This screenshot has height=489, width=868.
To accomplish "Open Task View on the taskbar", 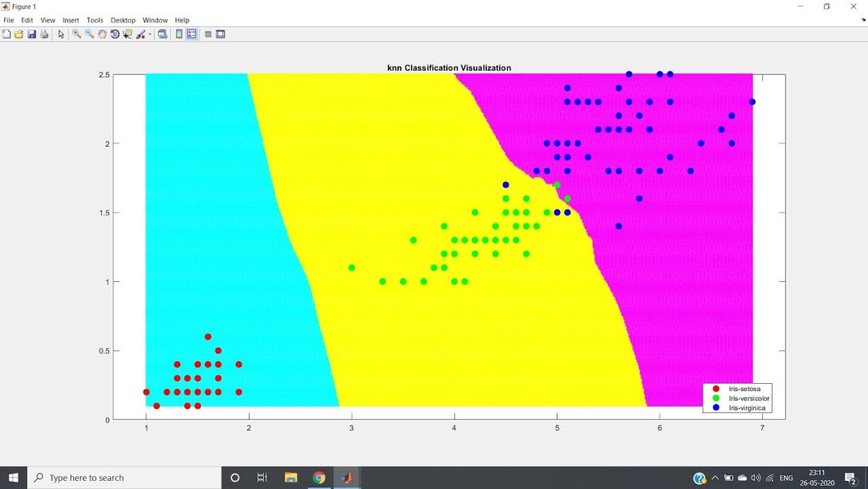I will pyautogui.click(x=262, y=478).
